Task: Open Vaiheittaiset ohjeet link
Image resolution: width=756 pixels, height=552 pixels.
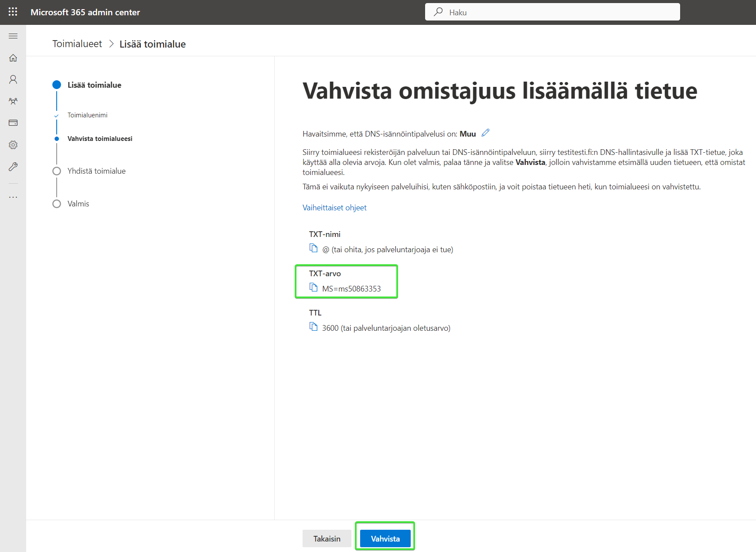Action: click(334, 208)
